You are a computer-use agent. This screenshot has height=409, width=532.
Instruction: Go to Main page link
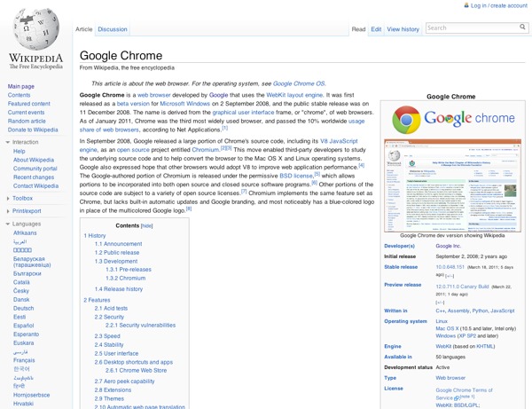(21, 87)
